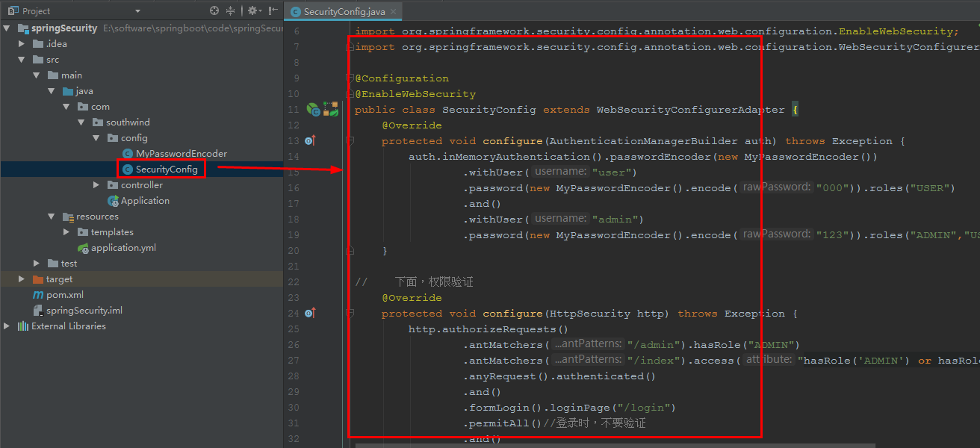Screen dimensions: 980x448
Task: Click springSecurity.iml file icon
Action: pos(38,311)
